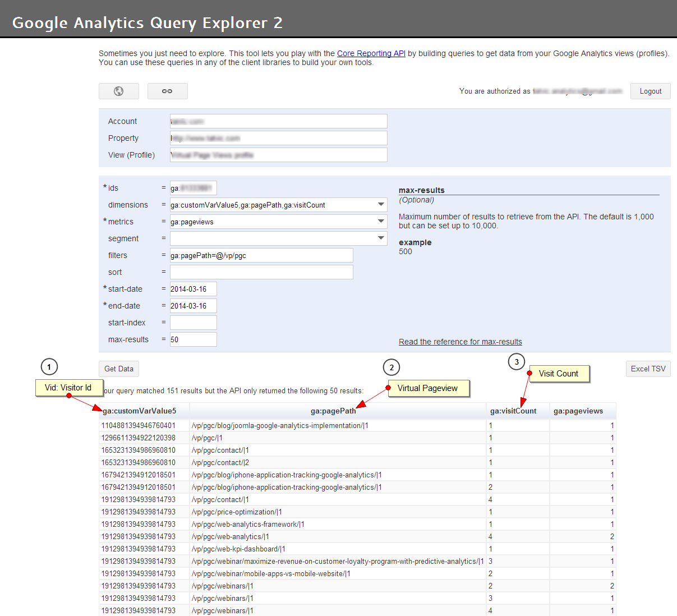The width and height of the screenshot is (677, 616).
Task: Select visitor ID 1296611394922120398
Action: tap(139, 438)
